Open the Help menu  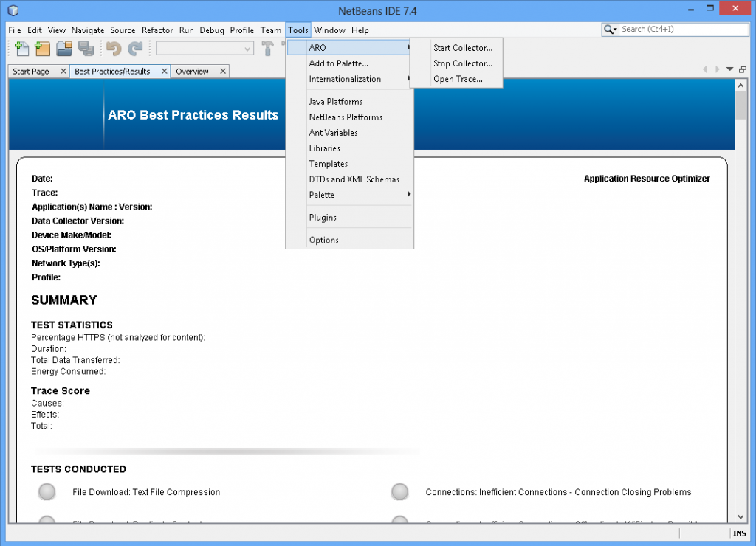[x=360, y=30]
